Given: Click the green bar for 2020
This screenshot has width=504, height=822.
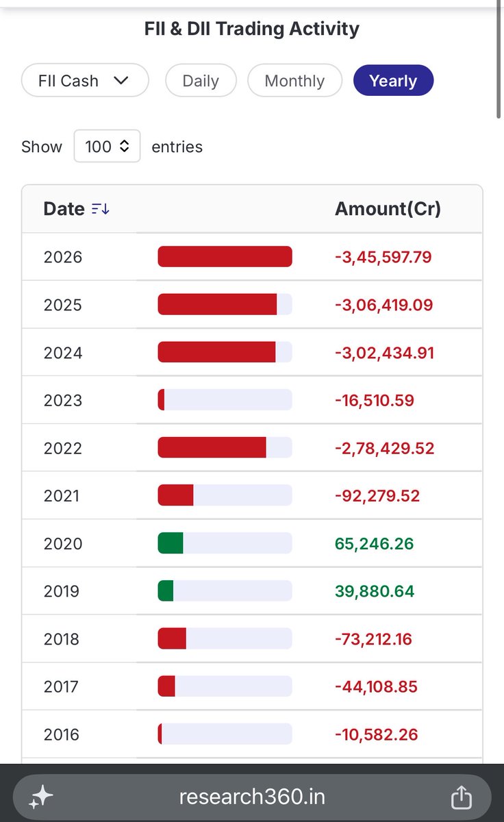Looking at the screenshot, I should 171,543.
